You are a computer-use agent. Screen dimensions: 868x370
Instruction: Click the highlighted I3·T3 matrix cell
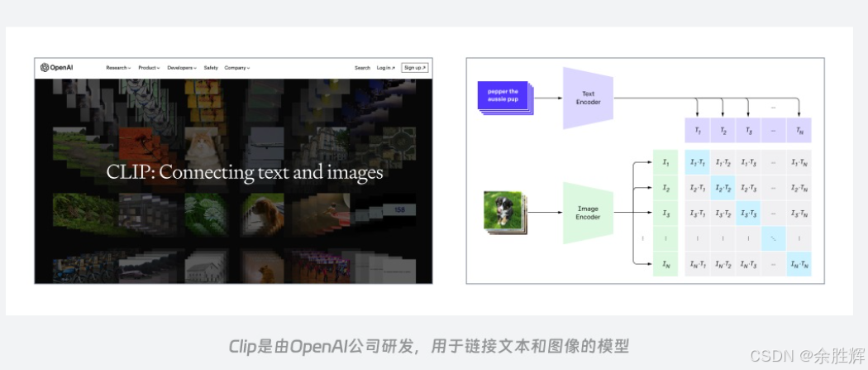coord(748,214)
